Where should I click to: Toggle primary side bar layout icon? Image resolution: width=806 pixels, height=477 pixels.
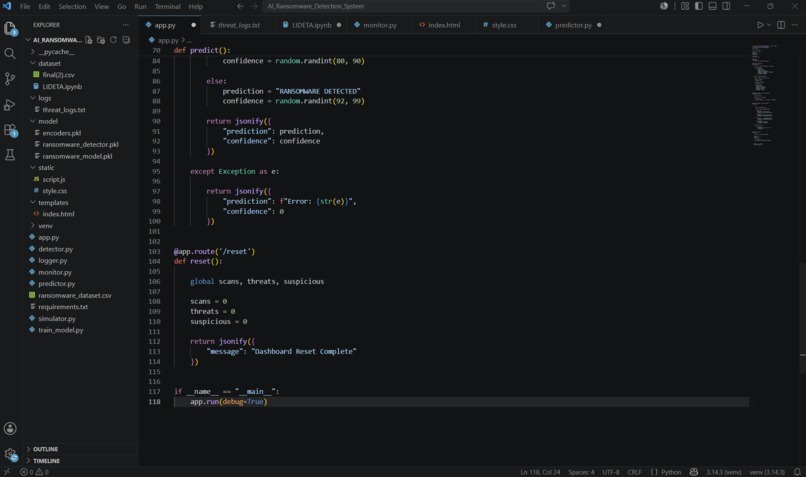[699, 6]
